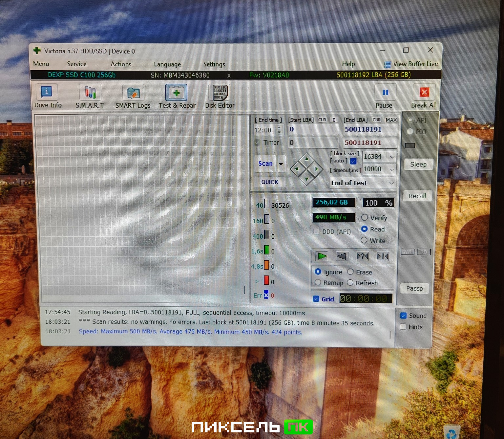Open the Drive Info panel
This screenshot has height=439, width=504.
coord(48,96)
